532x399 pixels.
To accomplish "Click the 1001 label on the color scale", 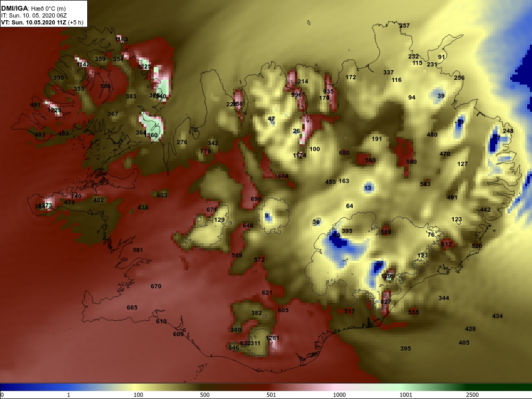I will [406, 395].
